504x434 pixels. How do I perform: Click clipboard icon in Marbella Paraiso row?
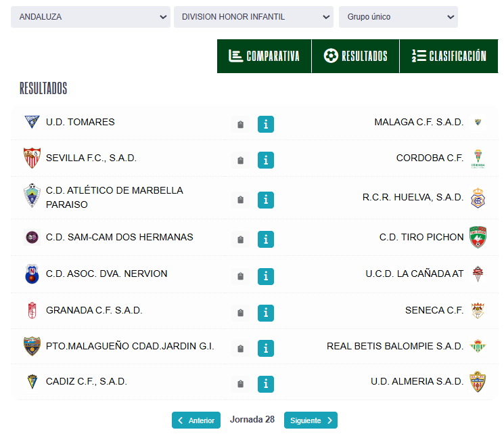[x=240, y=200]
